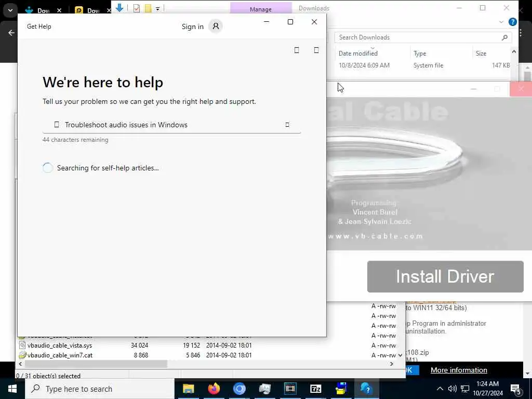The image size is (532, 399).
Task: Switch to the first Dow browser tab
Action: tap(37, 10)
